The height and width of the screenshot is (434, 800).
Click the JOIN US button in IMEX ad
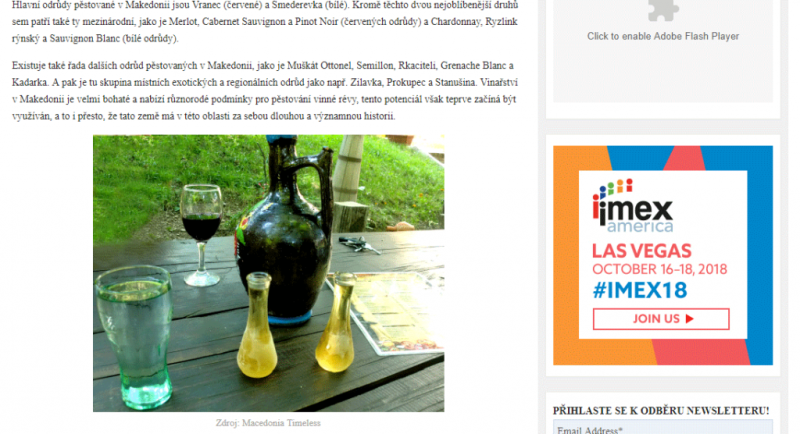[661, 319]
